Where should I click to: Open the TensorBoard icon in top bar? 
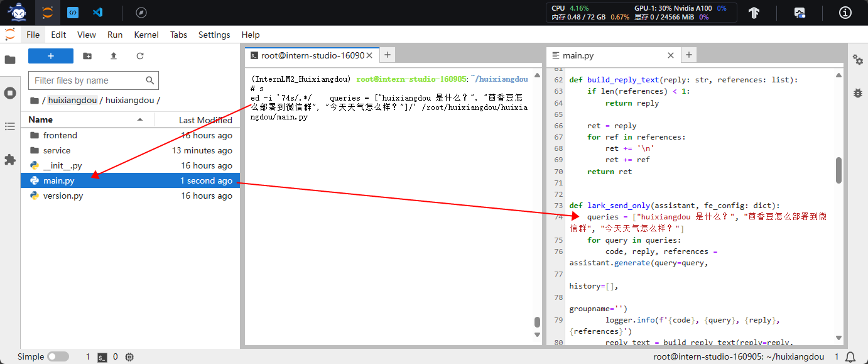755,12
